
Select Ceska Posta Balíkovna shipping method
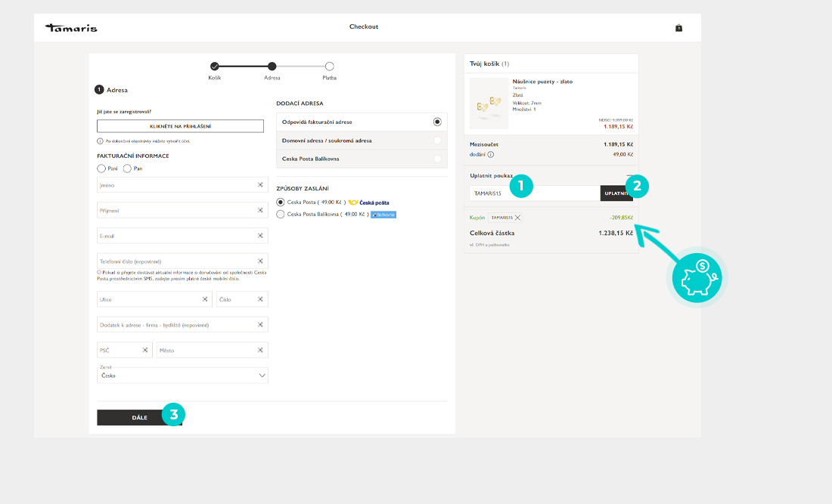281,215
